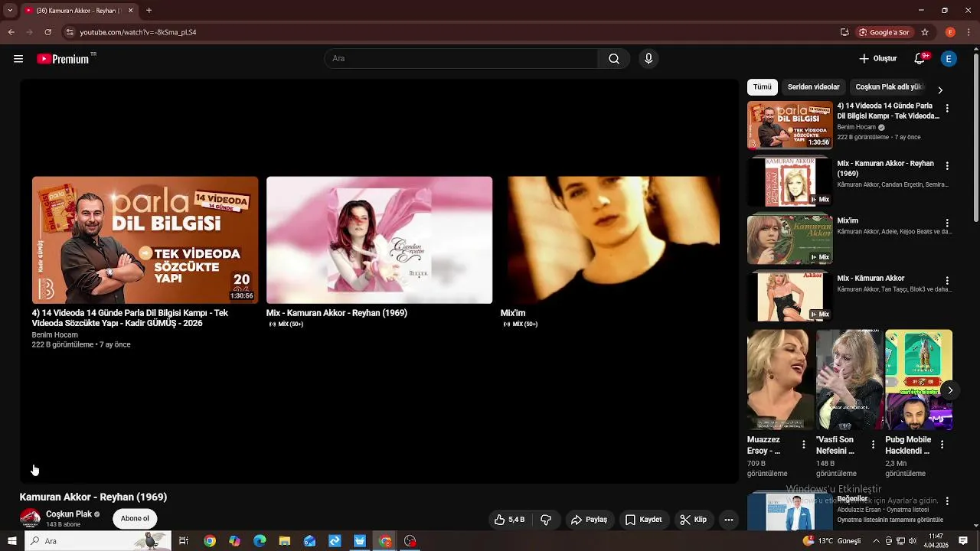The image size is (980, 551).
Task: Click Google'a Sor button in address bar
Action: [884, 32]
